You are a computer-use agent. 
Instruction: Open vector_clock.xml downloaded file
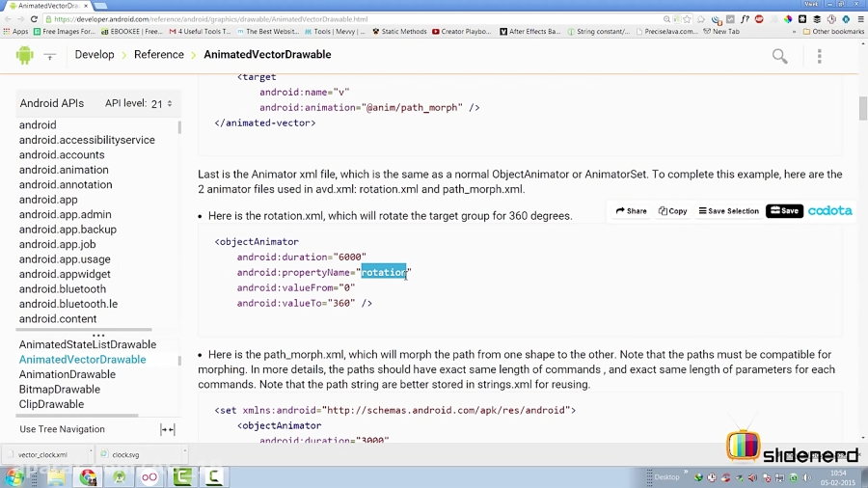coord(42,454)
